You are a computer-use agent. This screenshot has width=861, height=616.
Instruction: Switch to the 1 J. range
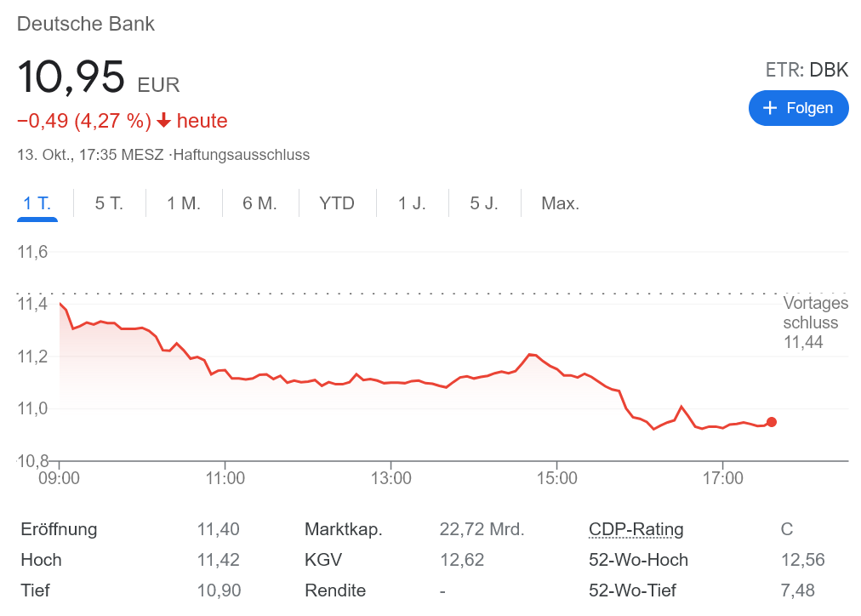pyautogui.click(x=412, y=203)
